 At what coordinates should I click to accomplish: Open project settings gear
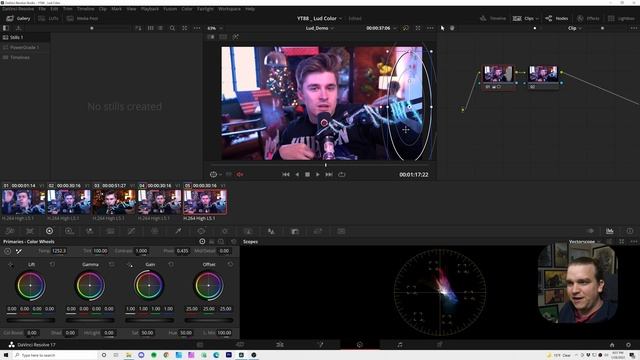628,345
